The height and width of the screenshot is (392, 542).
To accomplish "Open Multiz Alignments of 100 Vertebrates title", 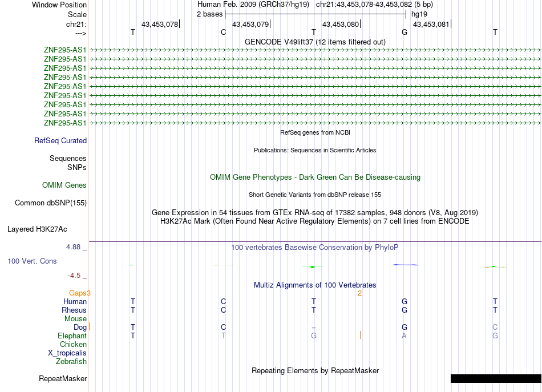I will click(315, 285).
